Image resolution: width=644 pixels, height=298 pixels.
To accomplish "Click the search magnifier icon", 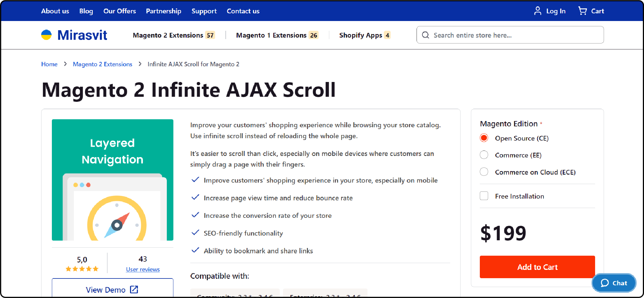I will [x=426, y=35].
